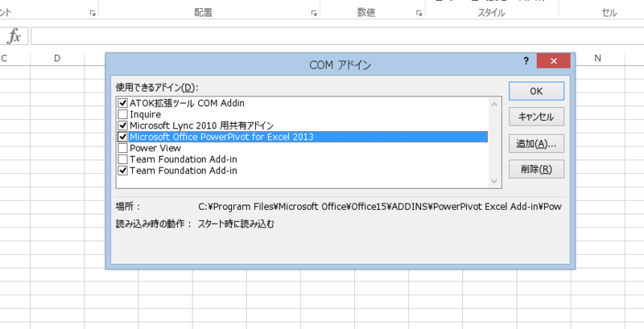Click into the formula bar field
This screenshot has height=329, width=644.
[x=337, y=36]
